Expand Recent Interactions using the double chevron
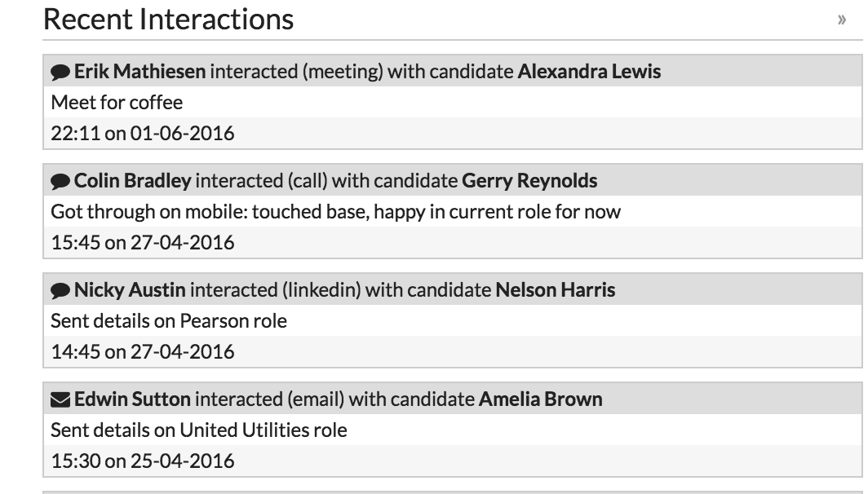 (x=842, y=20)
